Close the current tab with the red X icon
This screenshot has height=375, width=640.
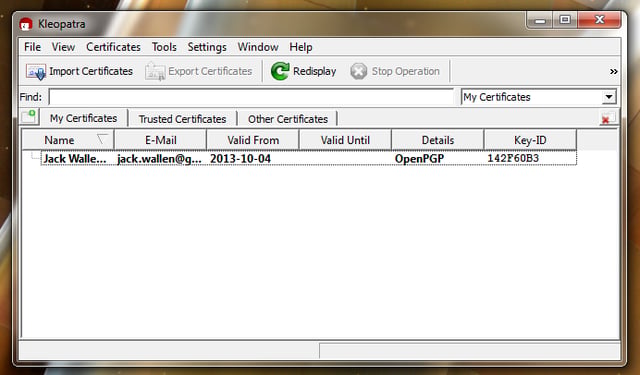pos(607,118)
